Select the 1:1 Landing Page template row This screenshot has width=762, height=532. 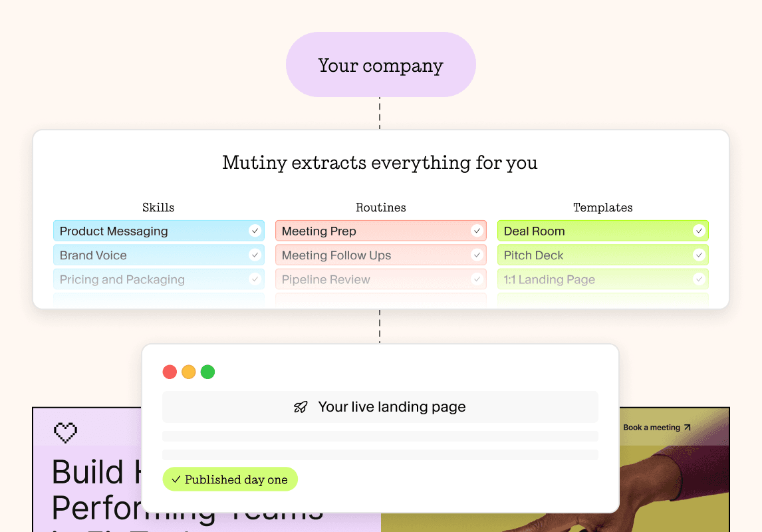coord(603,279)
